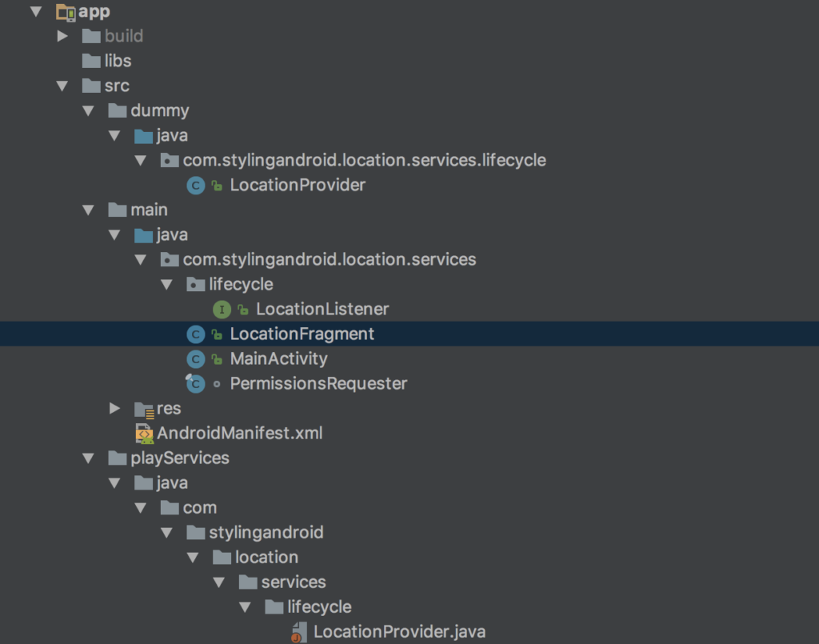Select the com.stylingandroid.location.services package in main

329,259
